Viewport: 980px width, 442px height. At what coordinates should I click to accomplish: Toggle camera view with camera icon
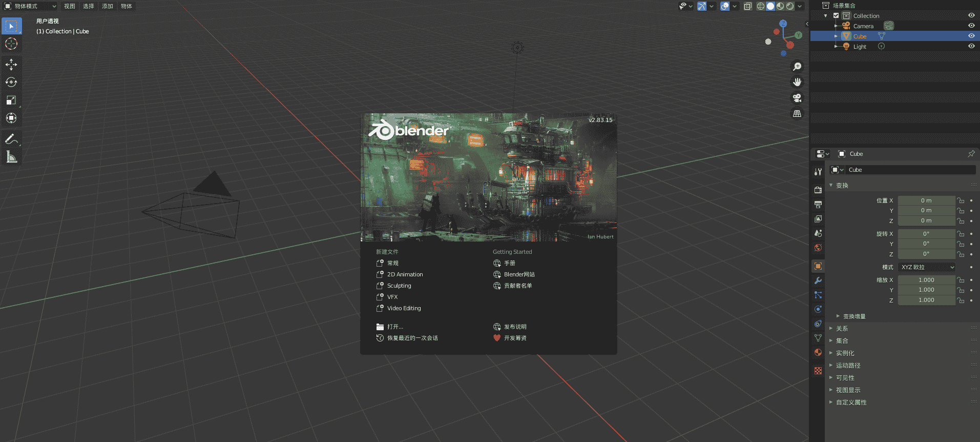[x=797, y=98]
